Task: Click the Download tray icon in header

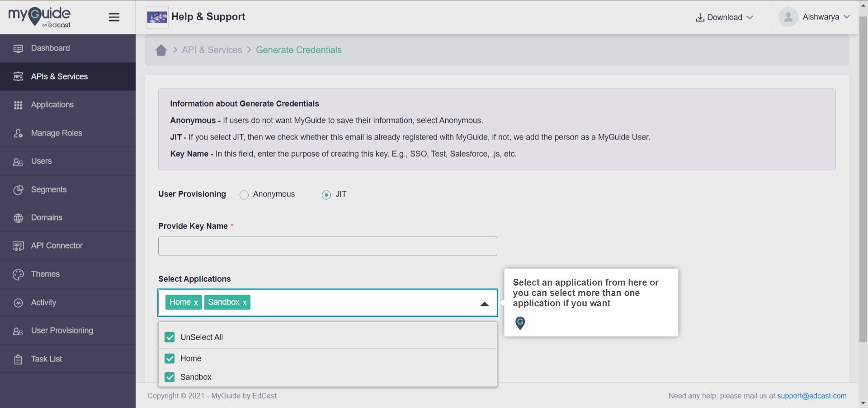Action: point(700,17)
